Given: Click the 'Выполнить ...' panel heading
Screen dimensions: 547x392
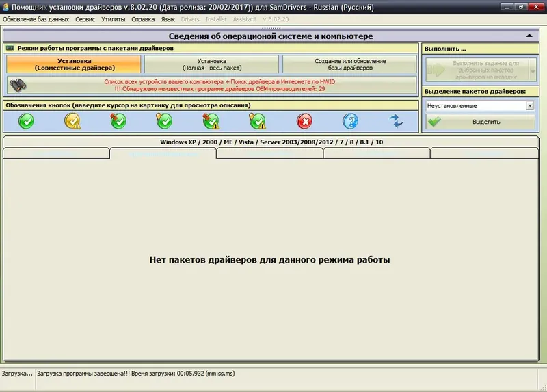Looking at the screenshot, I should 445,49.
